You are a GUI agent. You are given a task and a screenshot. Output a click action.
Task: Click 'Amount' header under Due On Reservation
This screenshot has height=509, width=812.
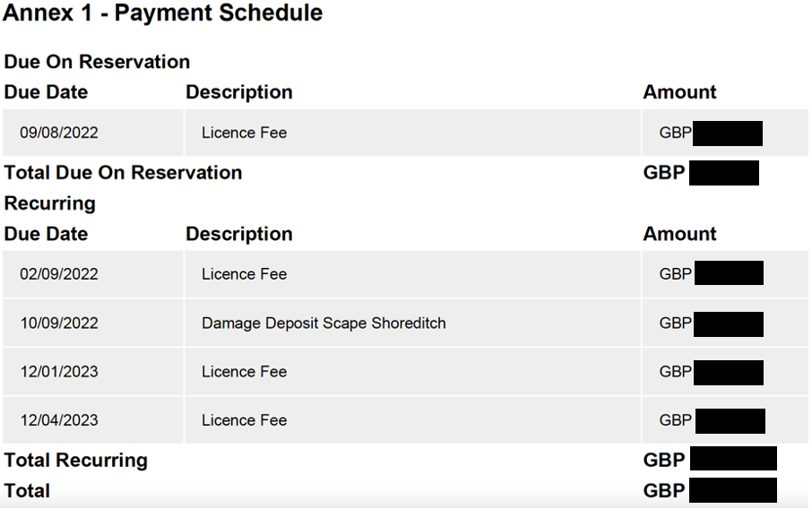679,92
